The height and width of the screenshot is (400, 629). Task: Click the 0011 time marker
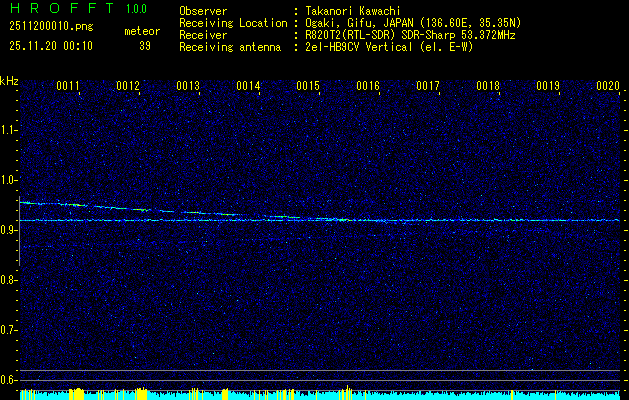(68, 87)
